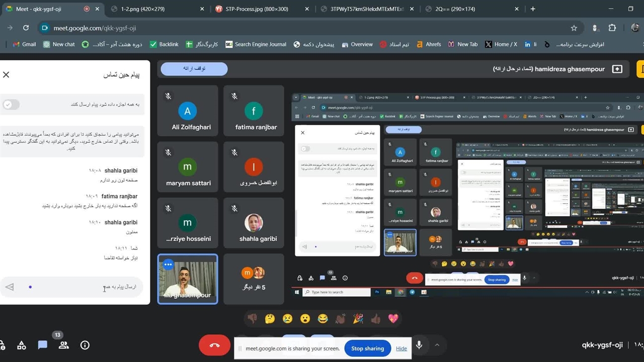Viewport: 644px width, 362px height.
Task: Expand microphone options with the up chevron
Action: [437, 345]
